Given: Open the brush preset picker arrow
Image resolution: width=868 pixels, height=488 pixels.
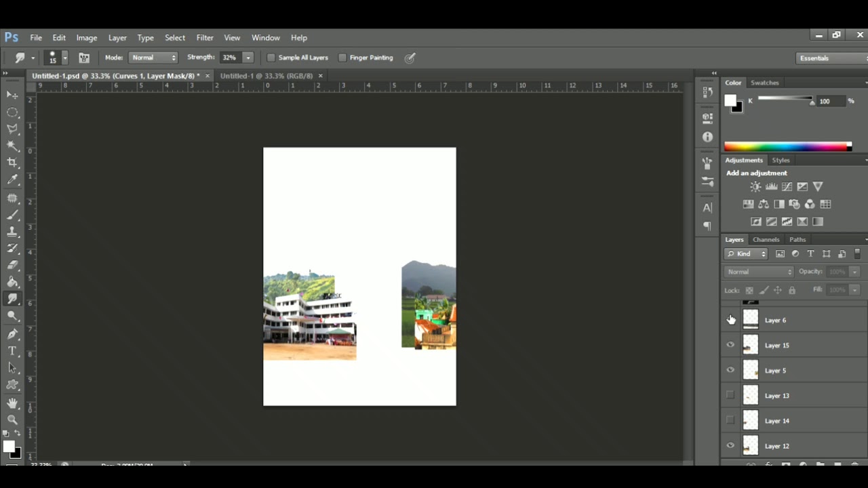Looking at the screenshot, I should [65, 58].
